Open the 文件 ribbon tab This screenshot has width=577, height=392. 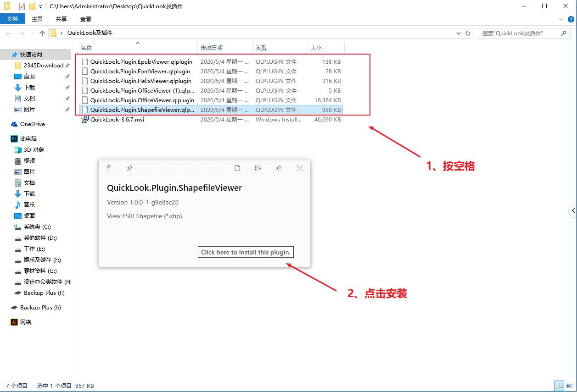tap(12, 19)
